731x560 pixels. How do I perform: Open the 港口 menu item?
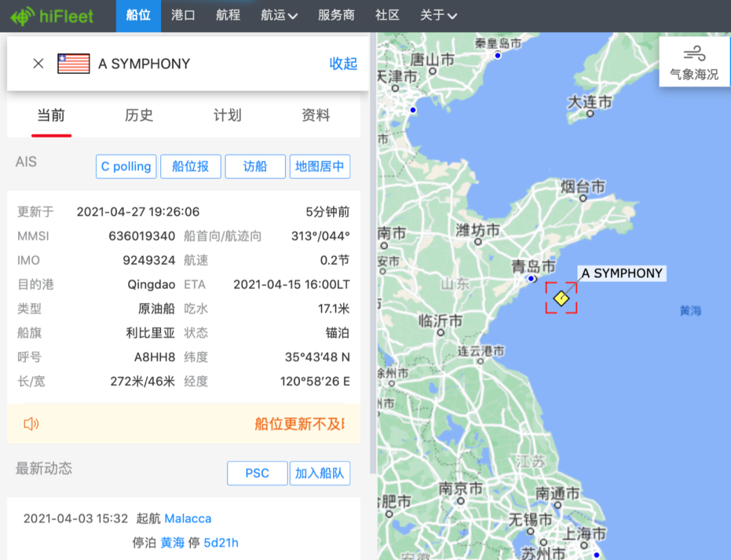pyautogui.click(x=182, y=16)
